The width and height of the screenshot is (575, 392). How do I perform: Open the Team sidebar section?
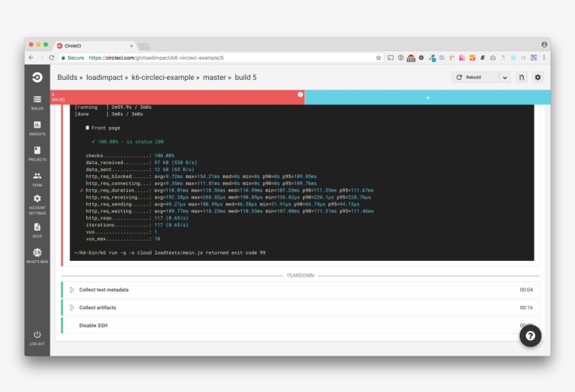click(x=37, y=180)
